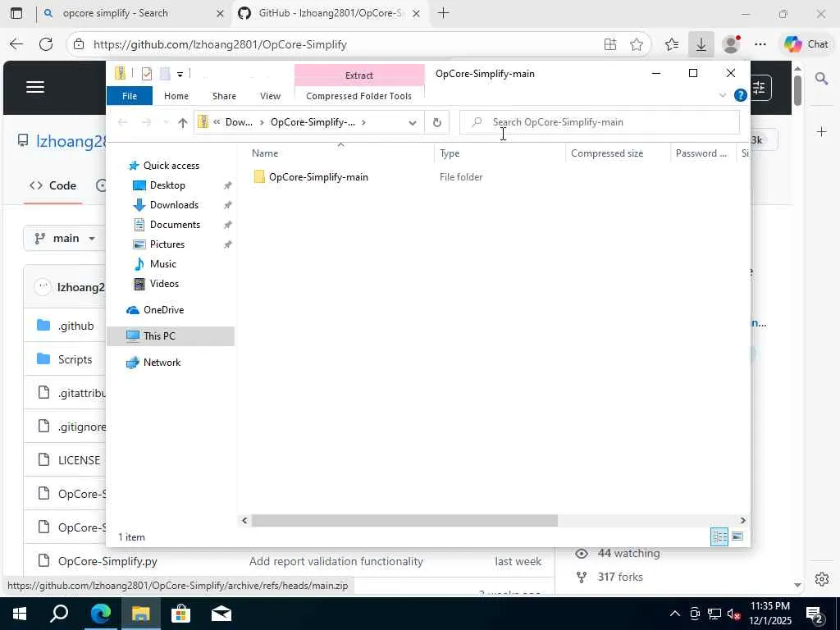Click the 317 forks link
840x630 pixels.
click(620, 577)
